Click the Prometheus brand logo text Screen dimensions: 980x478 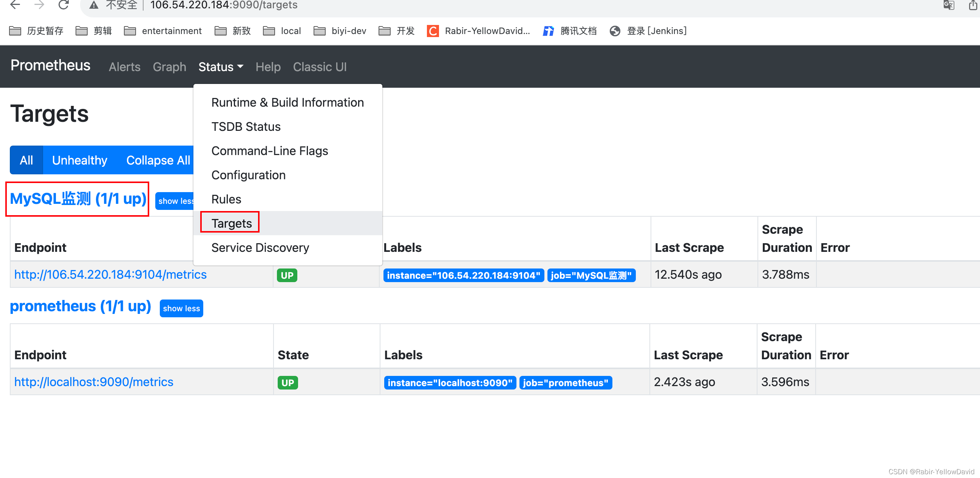pos(50,65)
